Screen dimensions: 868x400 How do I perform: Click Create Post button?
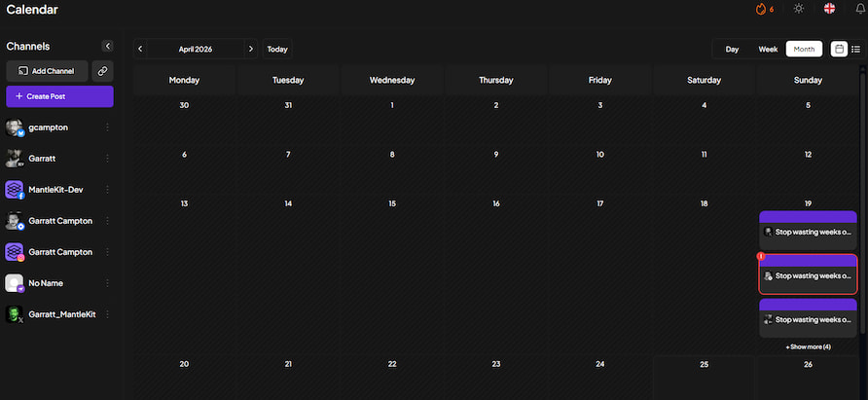[59, 96]
